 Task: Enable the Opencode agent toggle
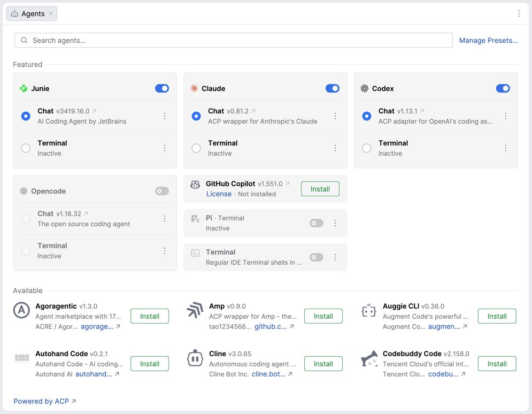(162, 191)
